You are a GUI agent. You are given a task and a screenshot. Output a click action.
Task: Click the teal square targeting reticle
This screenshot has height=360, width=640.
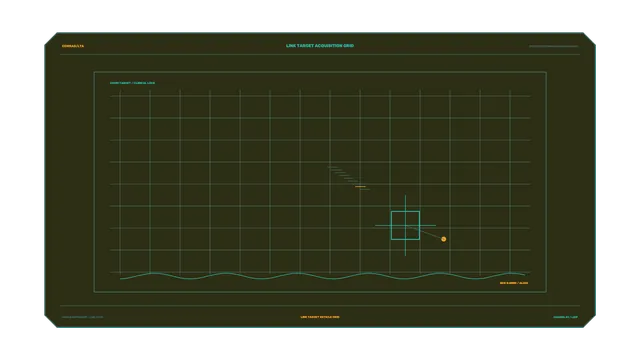pos(405,225)
